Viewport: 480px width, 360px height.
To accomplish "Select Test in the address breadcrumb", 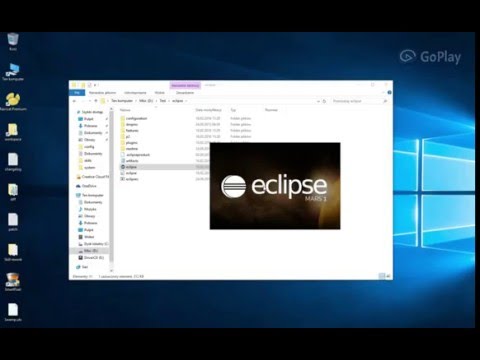I will pos(163,101).
